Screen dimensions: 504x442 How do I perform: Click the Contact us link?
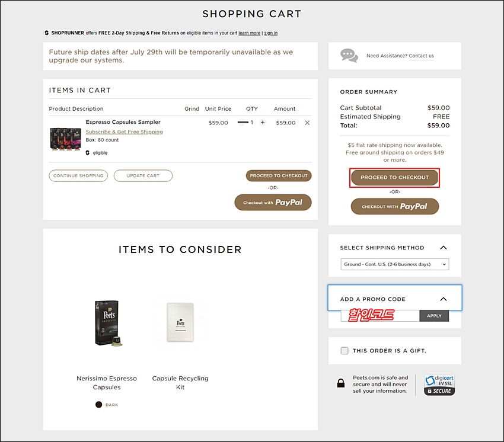pyautogui.click(x=421, y=56)
